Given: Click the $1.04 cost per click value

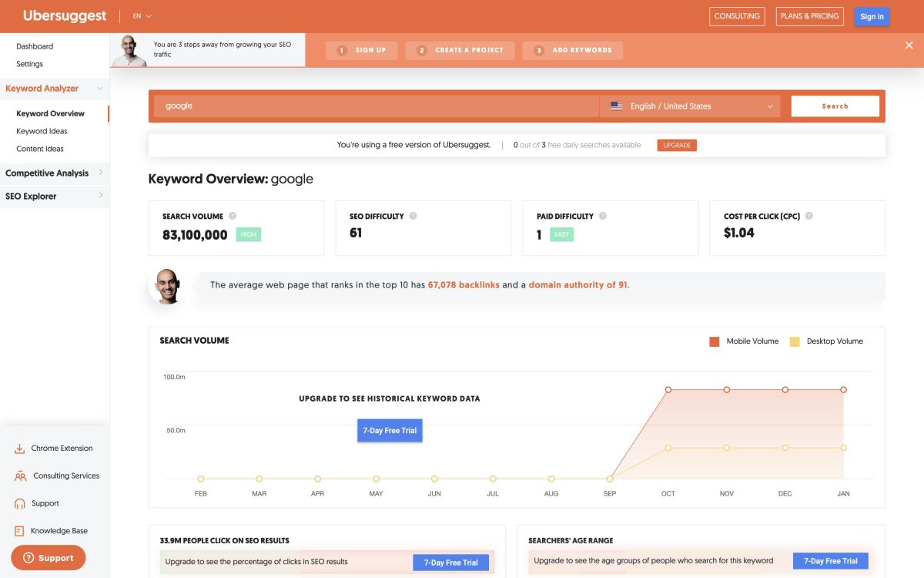Looking at the screenshot, I should pyautogui.click(x=739, y=233).
